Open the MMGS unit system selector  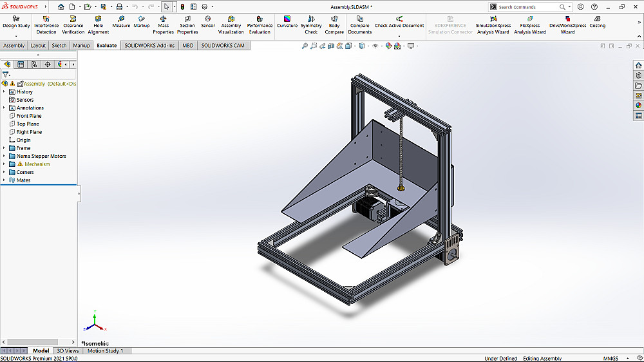pyautogui.click(x=610, y=358)
